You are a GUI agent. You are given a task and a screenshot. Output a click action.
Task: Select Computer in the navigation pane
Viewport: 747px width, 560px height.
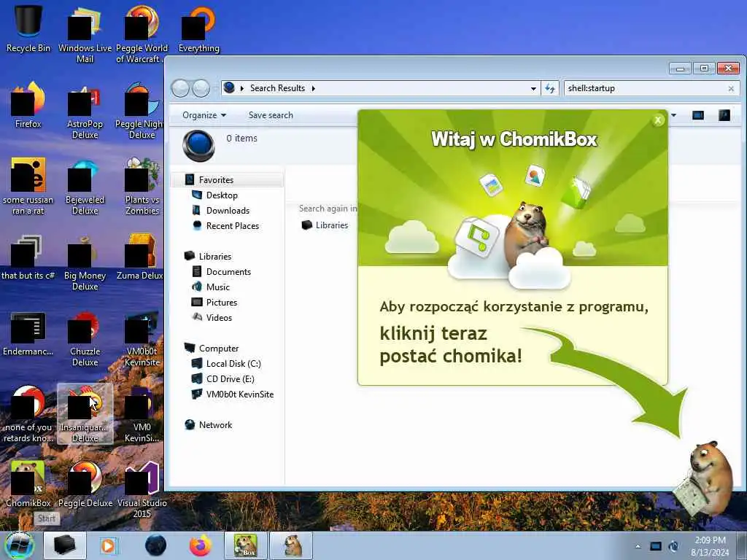pyautogui.click(x=218, y=348)
